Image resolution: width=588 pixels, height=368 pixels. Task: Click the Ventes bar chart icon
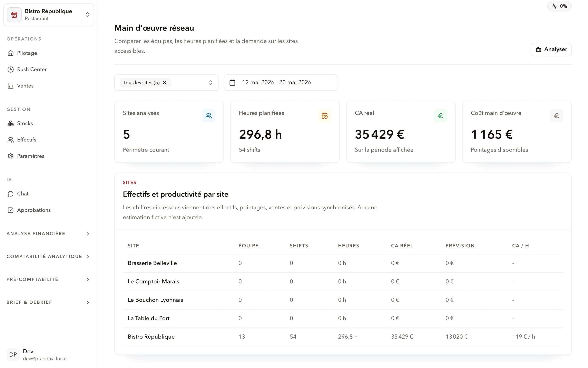coord(10,86)
